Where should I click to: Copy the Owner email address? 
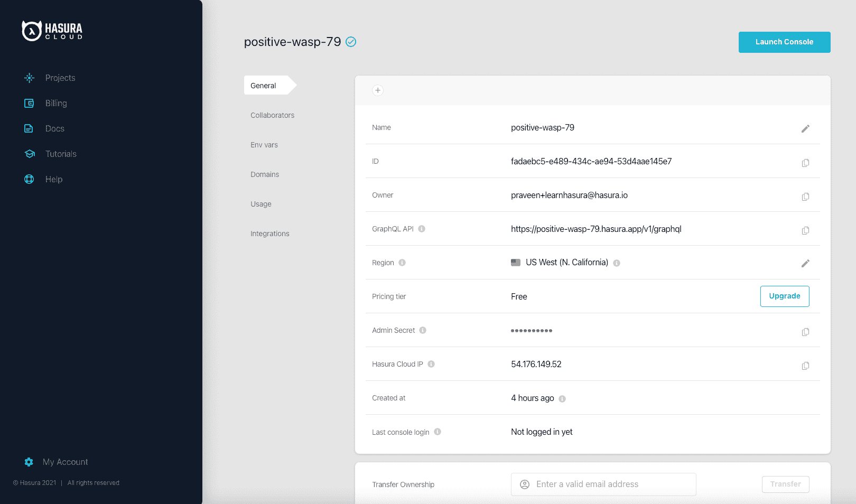(805, 197)
